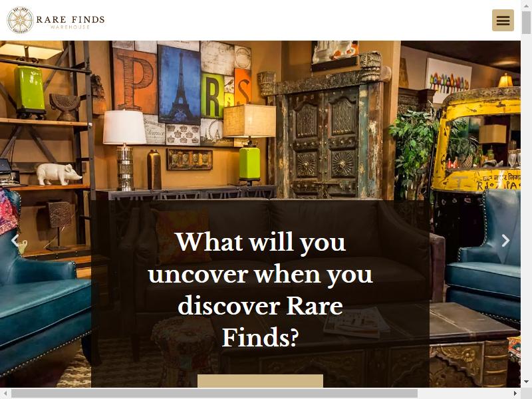Click the Rare Finds Warehouse text logo

pyautogui.click(x=70, y=21)
